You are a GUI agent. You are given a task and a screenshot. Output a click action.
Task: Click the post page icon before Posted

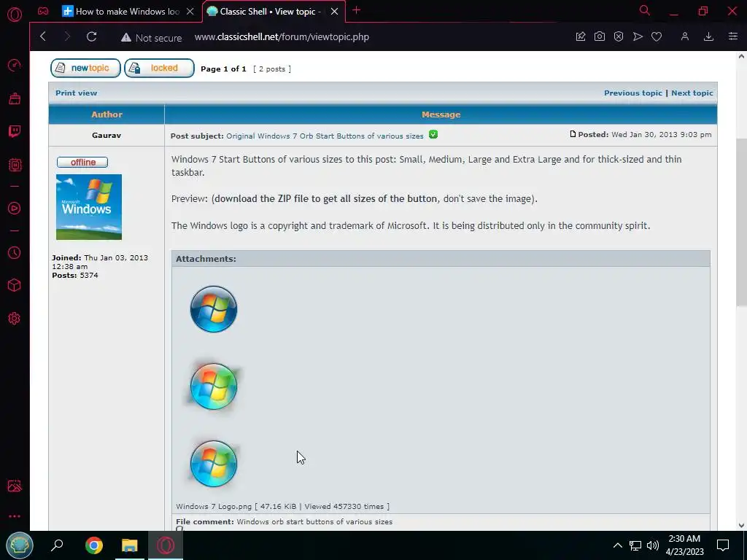(x=573, y=134)
